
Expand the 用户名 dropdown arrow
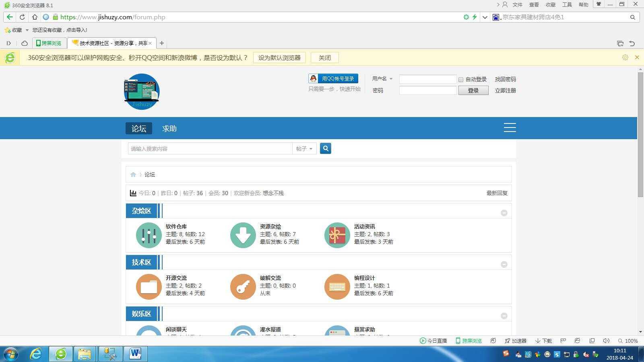(390, 79)
